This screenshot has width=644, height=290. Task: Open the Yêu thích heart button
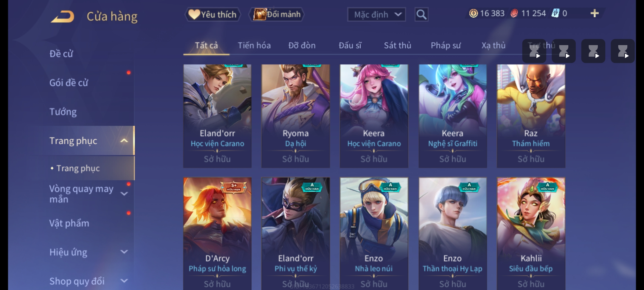[213, 15]
